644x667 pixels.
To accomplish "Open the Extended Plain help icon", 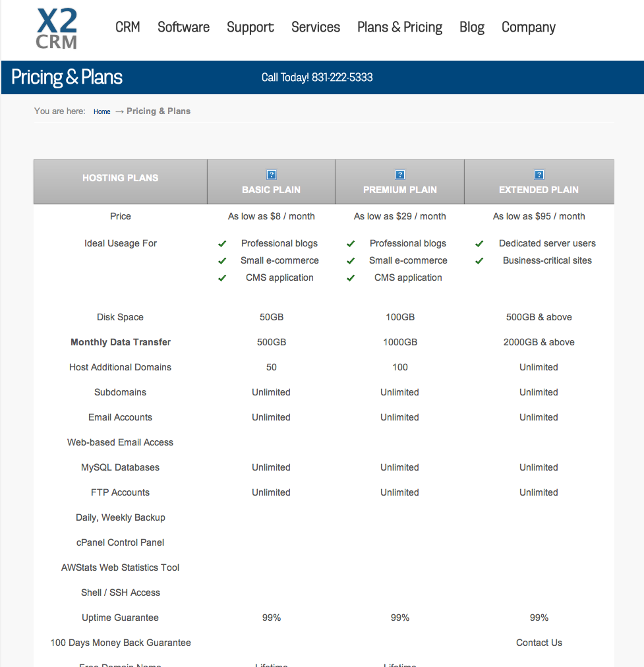I will [x=539, y=175].
